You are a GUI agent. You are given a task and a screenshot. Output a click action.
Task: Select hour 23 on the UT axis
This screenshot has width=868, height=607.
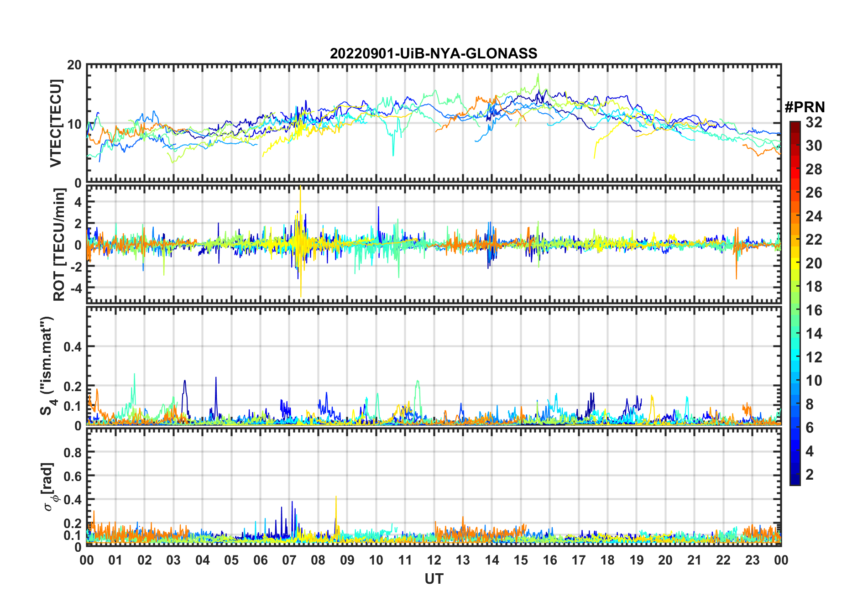[752, 560]
